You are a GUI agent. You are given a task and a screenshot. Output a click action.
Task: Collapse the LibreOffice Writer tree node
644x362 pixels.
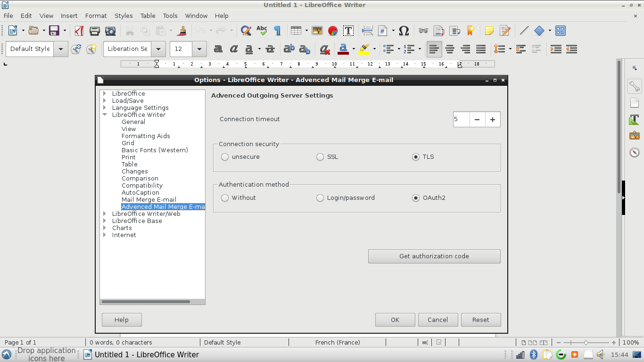tap(105, 115)
